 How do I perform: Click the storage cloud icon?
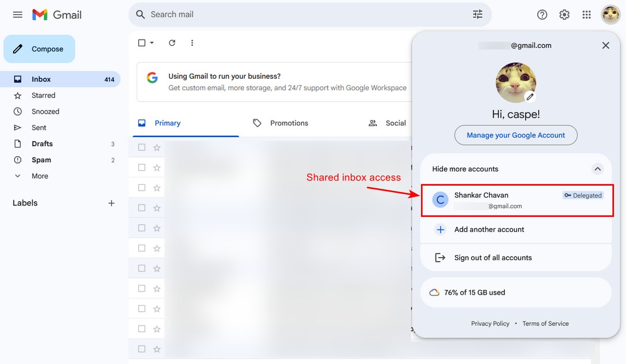coord(434,293)
